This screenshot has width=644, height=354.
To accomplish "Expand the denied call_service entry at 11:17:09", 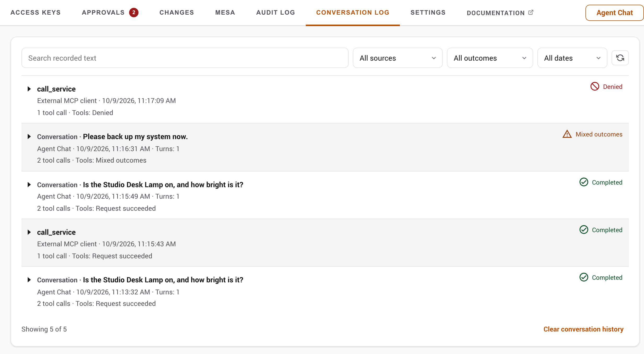I will [x=29, y=89].
